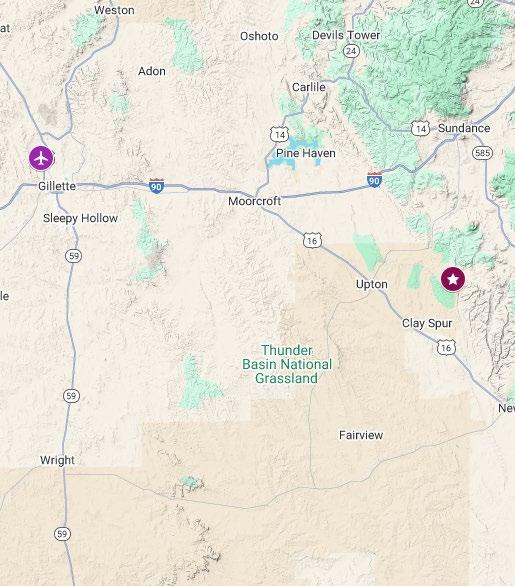Screen dimensions: 515x586
Task: Click the US 16 shield below Clay Spur
Action: coord(446,348)
